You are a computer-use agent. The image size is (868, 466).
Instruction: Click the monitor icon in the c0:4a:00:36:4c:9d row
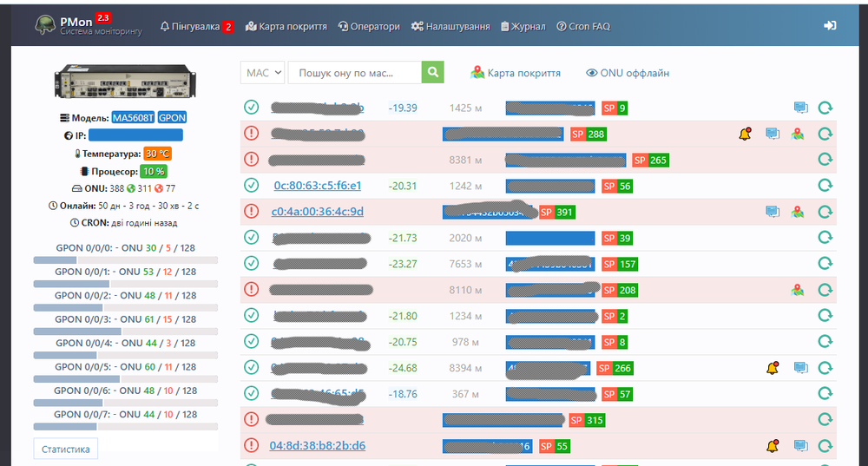tap(772, 212)
